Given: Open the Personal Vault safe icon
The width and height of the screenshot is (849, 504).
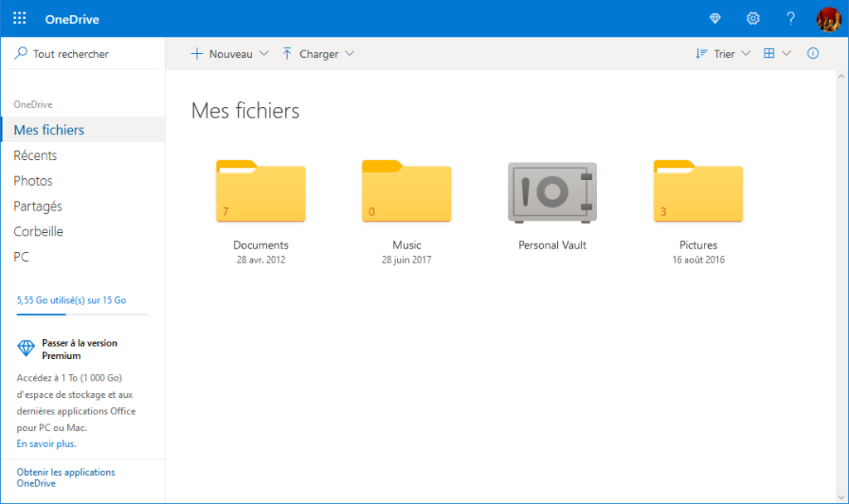Looking at the screenshot, I should coord(552,192).
